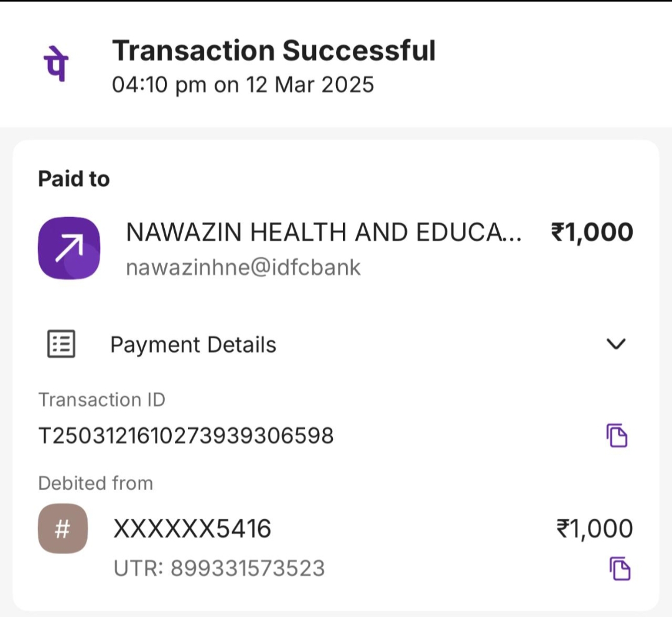The height and width of the screenshot is (617, 672).
Task: Click the brown hash bank account icon
Action: [x=62, y=529]
